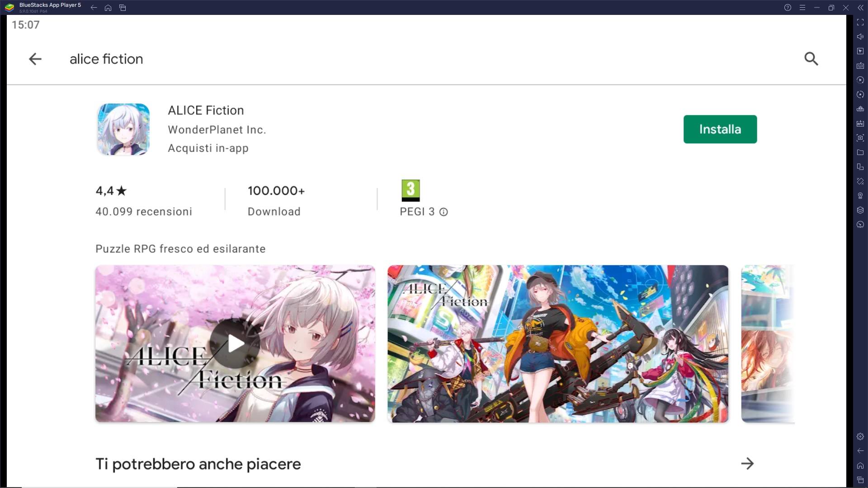Open the second screenshot with three characters
868x488 pixels.
558,344
